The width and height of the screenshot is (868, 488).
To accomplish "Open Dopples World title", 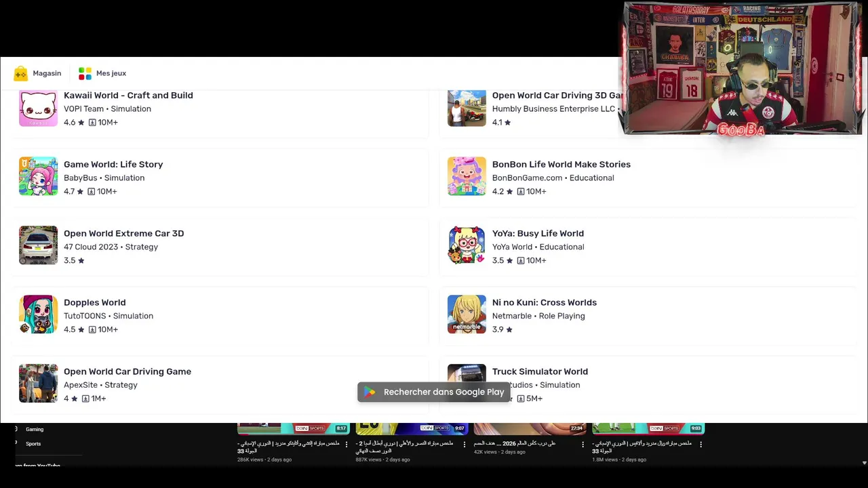I will [x=94, y=303].
